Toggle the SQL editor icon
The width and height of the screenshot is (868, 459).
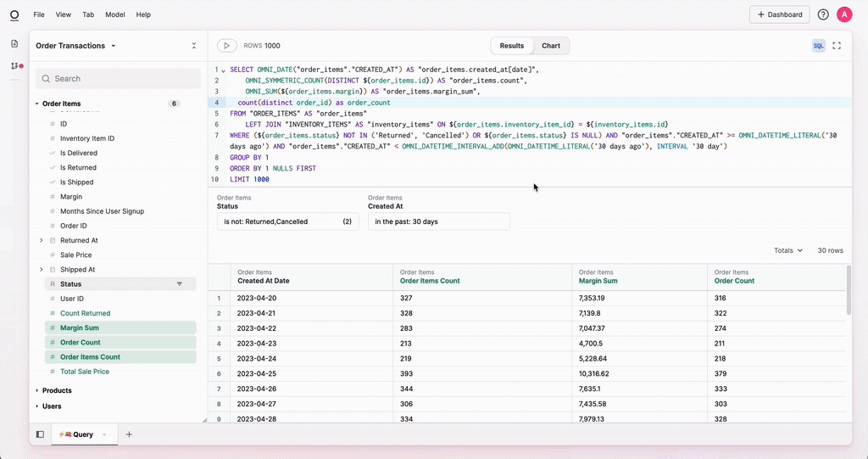click(x=818, y=46)
